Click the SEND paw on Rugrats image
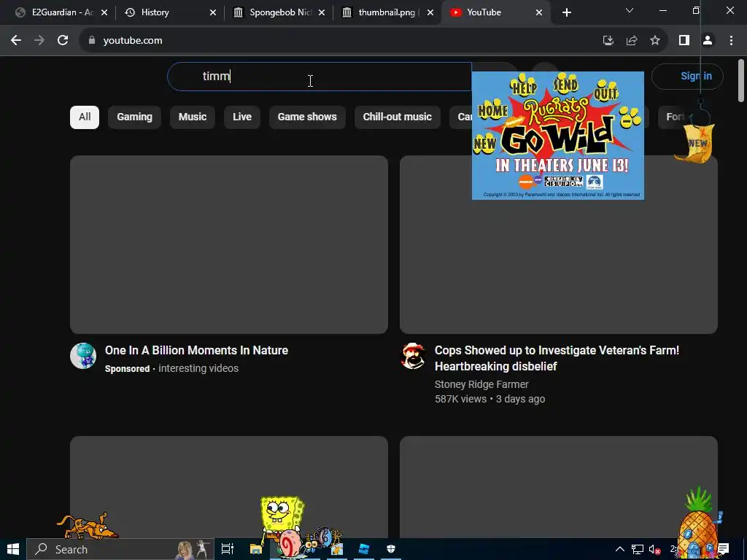The image size is (747, 560). click(565, 84)
